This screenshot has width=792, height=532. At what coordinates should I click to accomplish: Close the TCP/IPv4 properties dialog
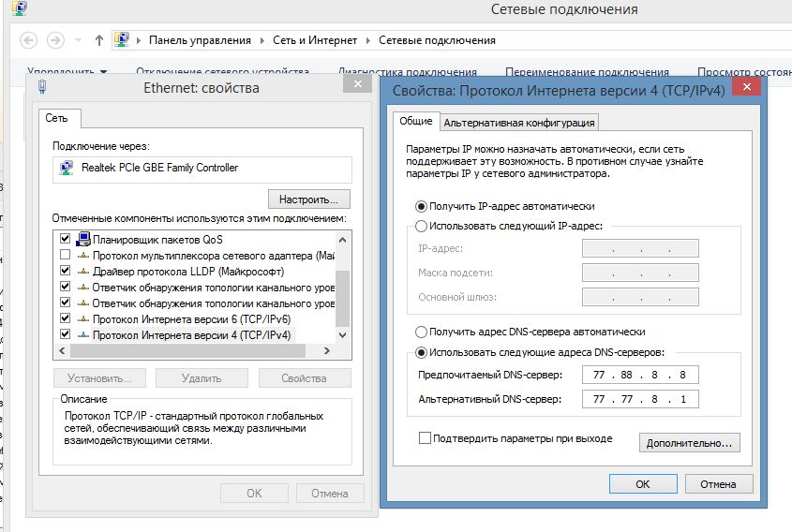(x=746, y=87)
